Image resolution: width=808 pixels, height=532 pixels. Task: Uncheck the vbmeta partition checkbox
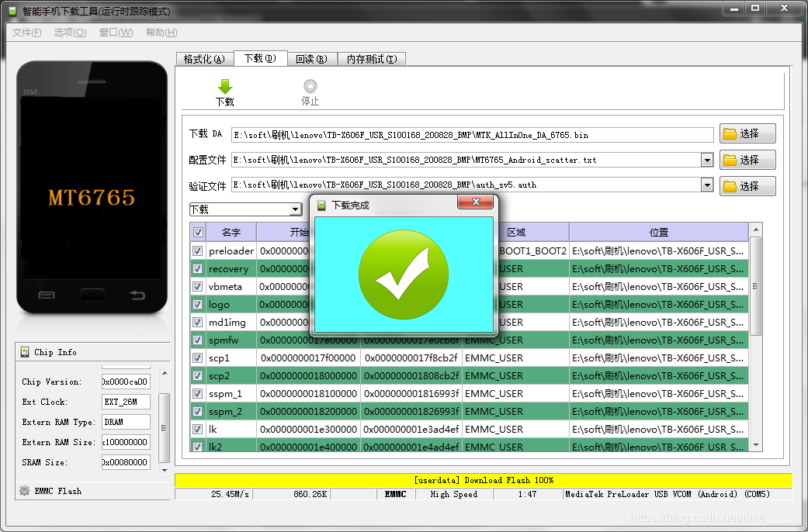point(197,286)
